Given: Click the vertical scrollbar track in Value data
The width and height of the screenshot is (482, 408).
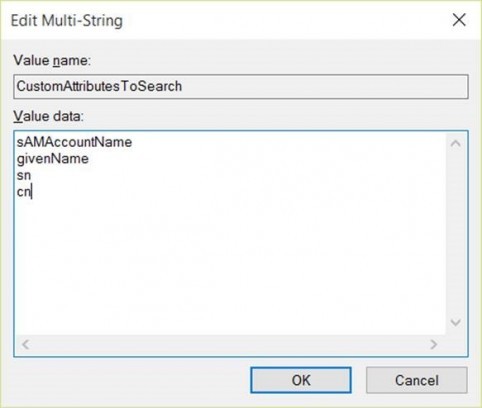Looking at the screenshot, I should click(x=455, y=233).
